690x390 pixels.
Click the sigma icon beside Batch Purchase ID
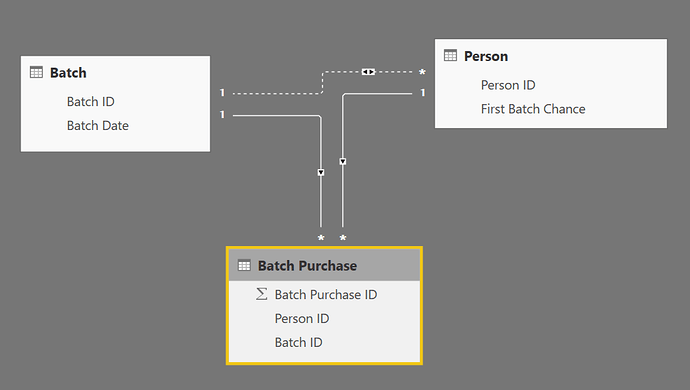(261, 294)
